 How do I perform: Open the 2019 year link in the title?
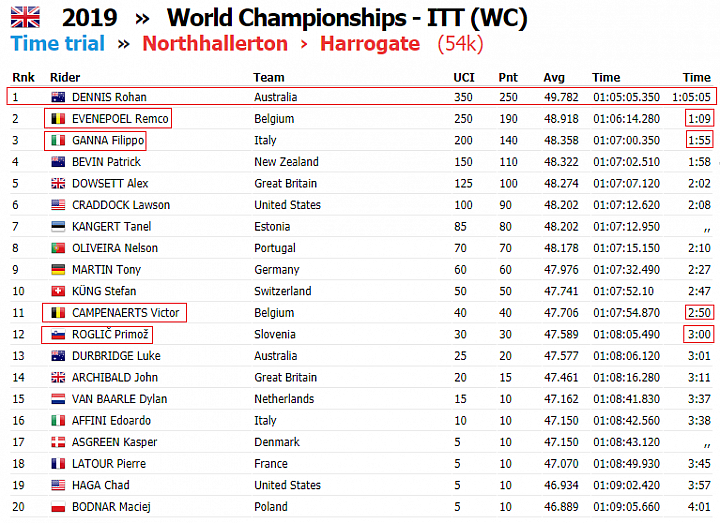(x=90, y=18)
